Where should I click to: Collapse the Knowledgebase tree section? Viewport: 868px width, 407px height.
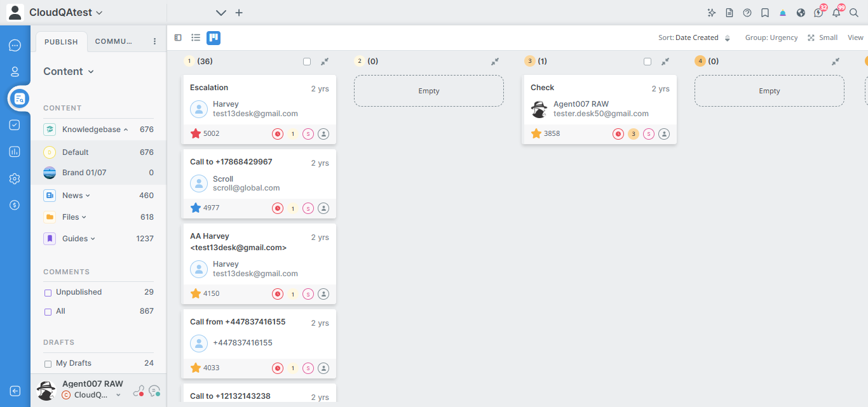(126, 130)
